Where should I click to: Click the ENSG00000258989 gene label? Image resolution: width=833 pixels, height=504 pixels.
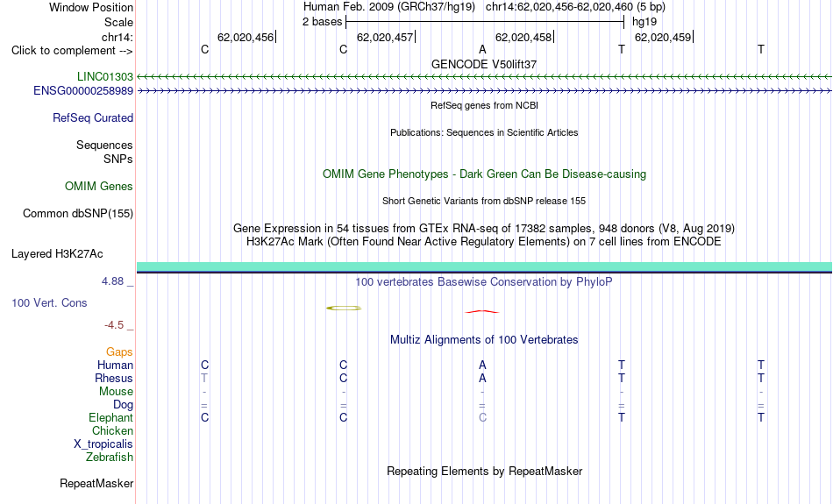tap(83, 91)
